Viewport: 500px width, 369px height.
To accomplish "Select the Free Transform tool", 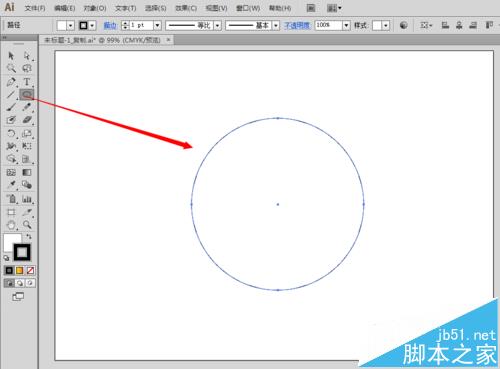I will (x=27, y=146).
